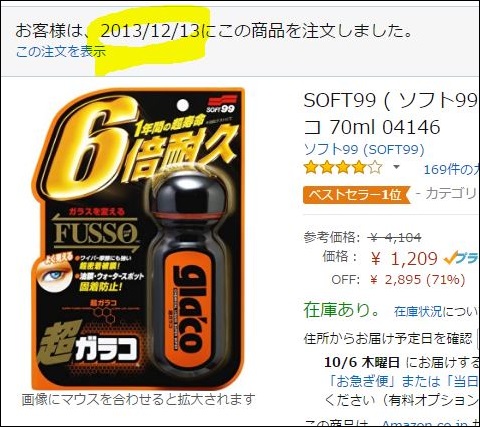This screenshot has width=480, height=427.
Task: Click the four-star rating icons
Action: [343, 168]
